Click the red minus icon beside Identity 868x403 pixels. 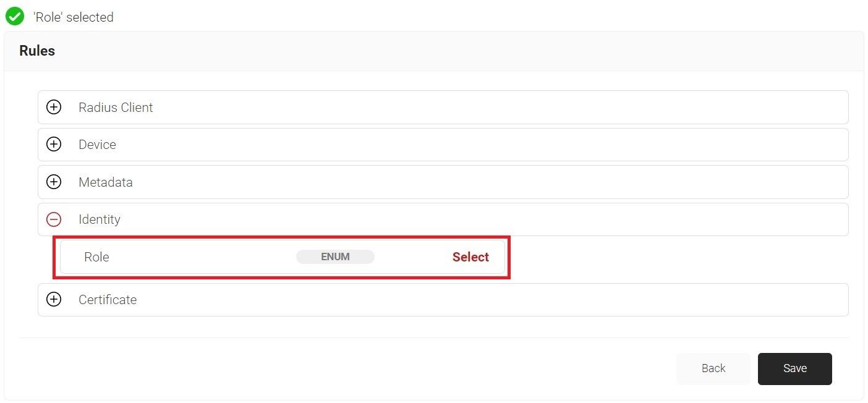(54, 219)
